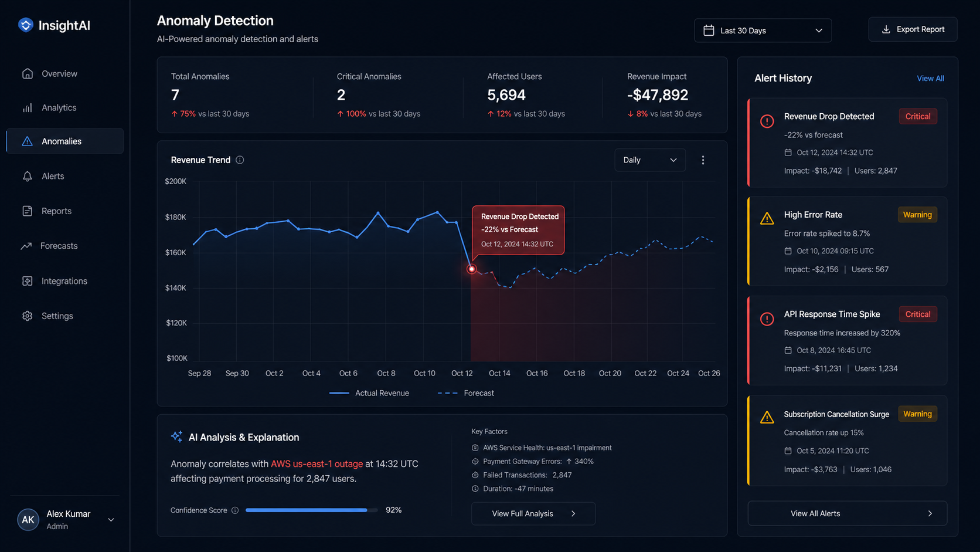This screenshot has width=980, height=552.
Task: Click the Export Report button
Action: [x=913, y=29]
